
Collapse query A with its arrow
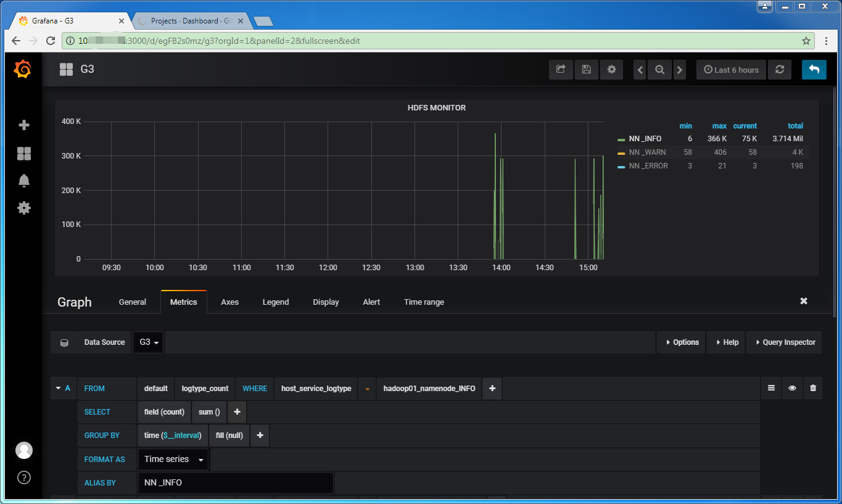click(58, 388)
